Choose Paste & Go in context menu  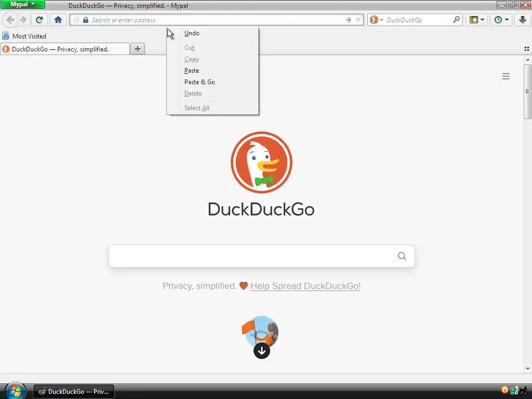point(212,82)
